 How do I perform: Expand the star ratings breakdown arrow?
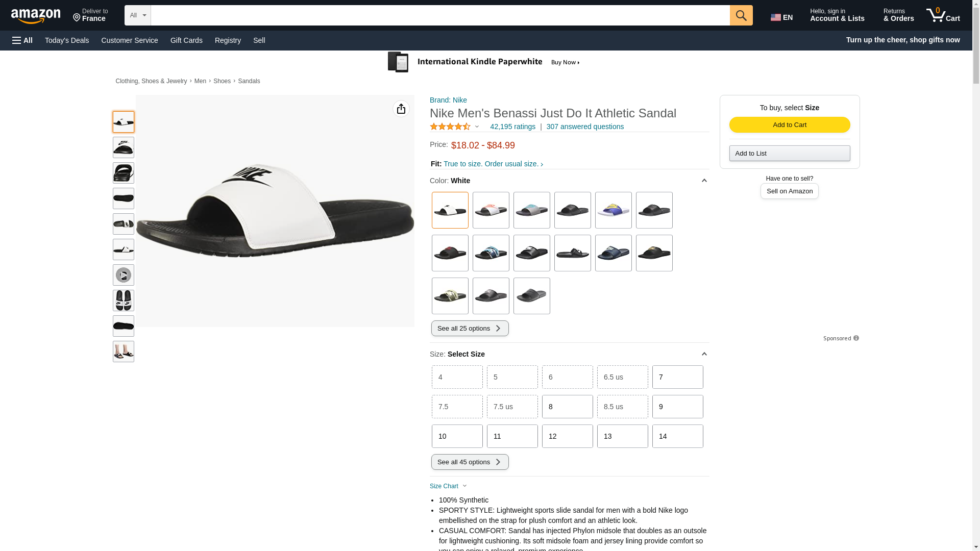(477, 127)
